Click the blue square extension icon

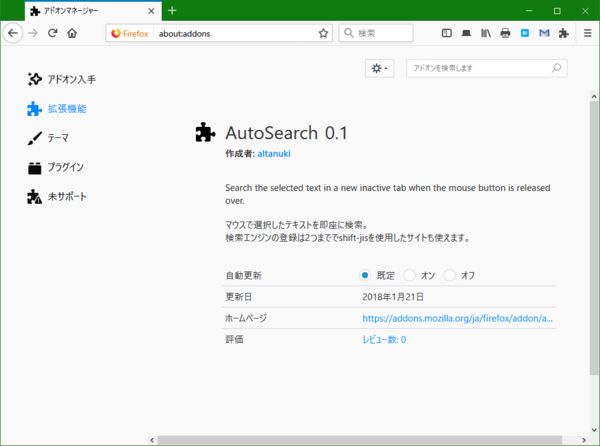(x=525, y=33)
